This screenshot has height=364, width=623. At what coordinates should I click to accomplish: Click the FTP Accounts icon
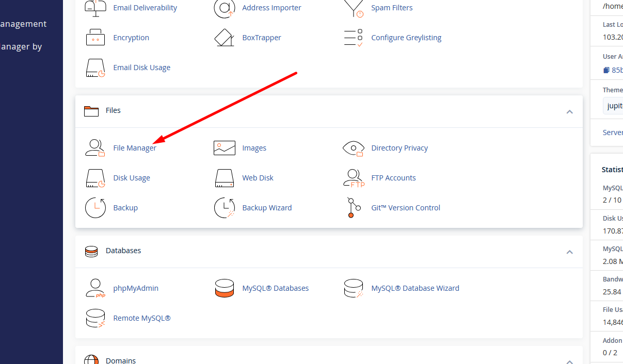(353, 178)
